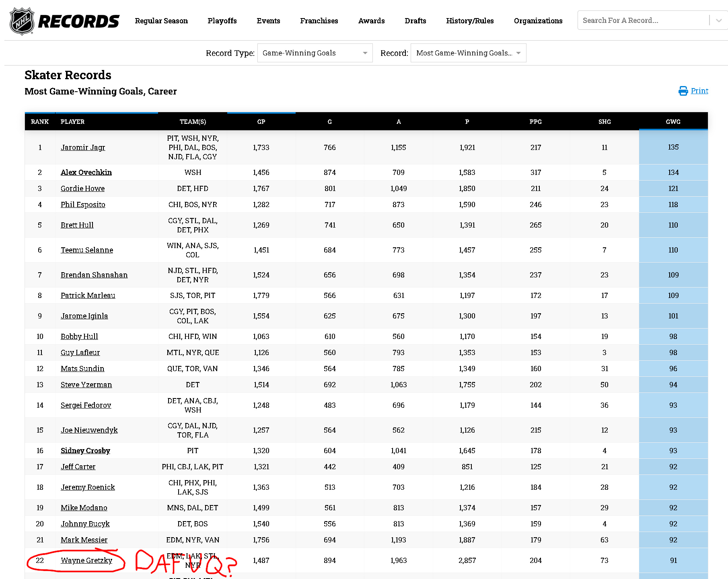This screenshot has height=579, width=728.
Task: Open Teemu Selanne's player page
Action: coord(87,250)
